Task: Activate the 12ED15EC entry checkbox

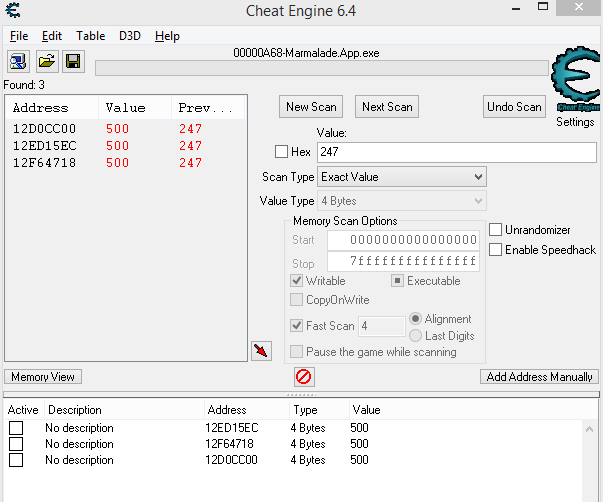Action: [x=16, y=428]
